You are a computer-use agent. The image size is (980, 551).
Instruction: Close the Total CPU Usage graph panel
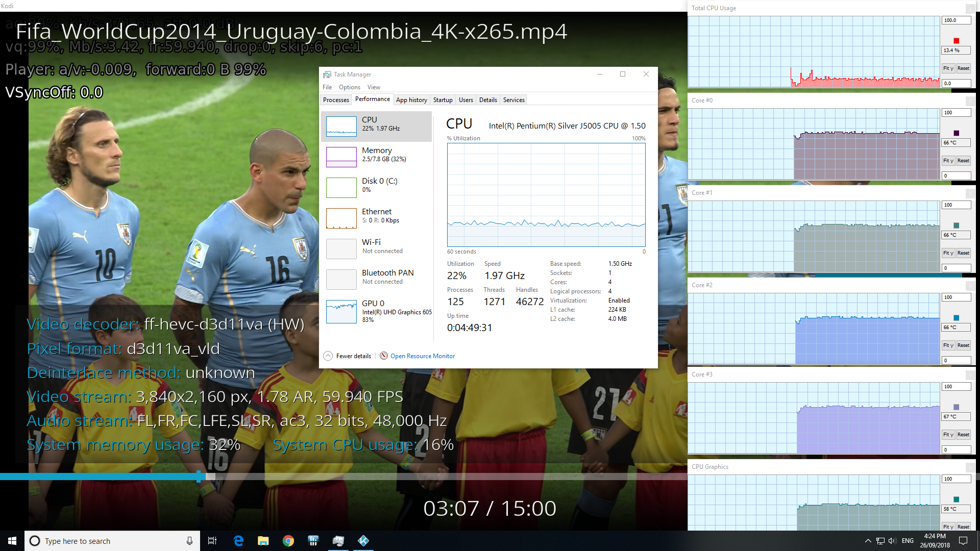point(970,9)
